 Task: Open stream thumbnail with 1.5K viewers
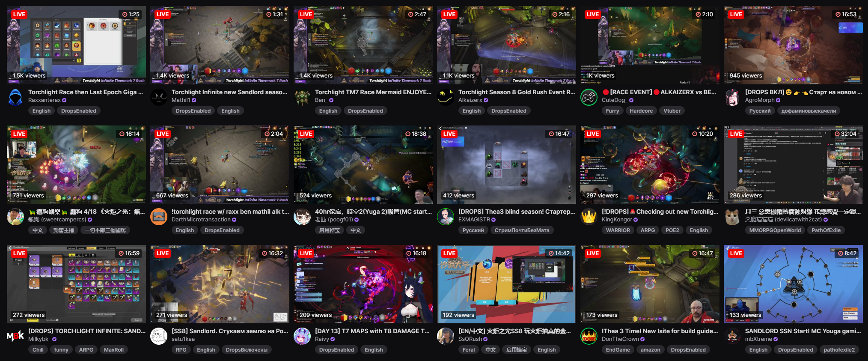(76, 45)
